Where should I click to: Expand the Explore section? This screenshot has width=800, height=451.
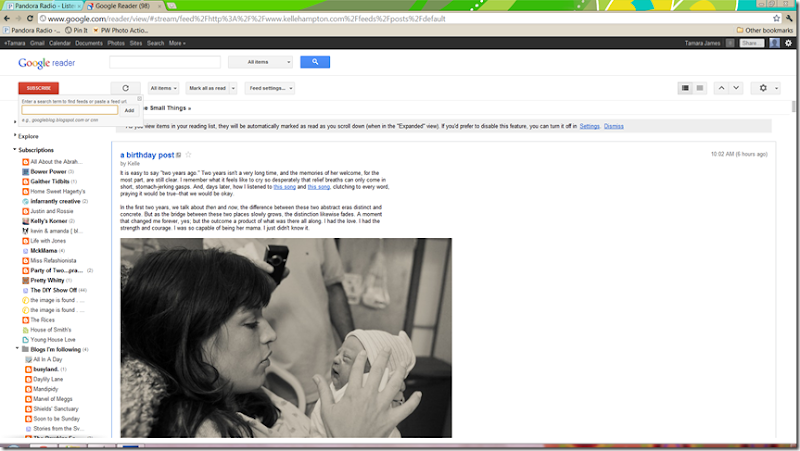click(14, 136)
